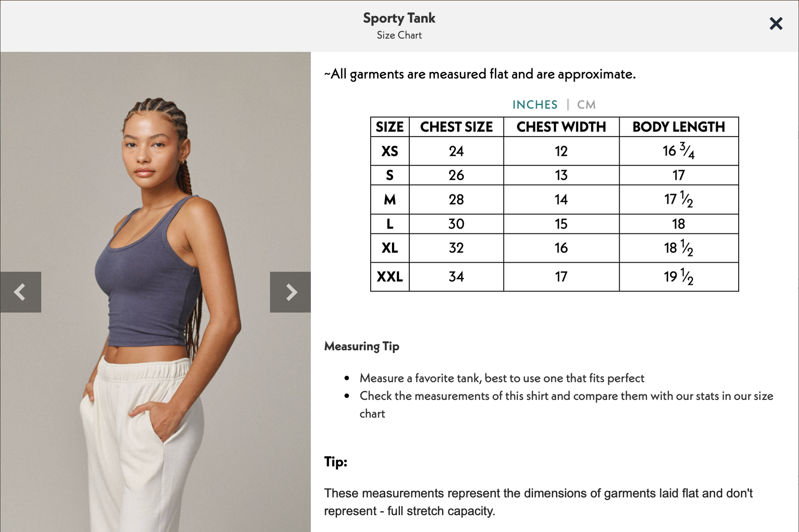Click the XL body length value
The width and height of the screenshot is (799, 532).
pyautogui.click(x=678, y=248)
